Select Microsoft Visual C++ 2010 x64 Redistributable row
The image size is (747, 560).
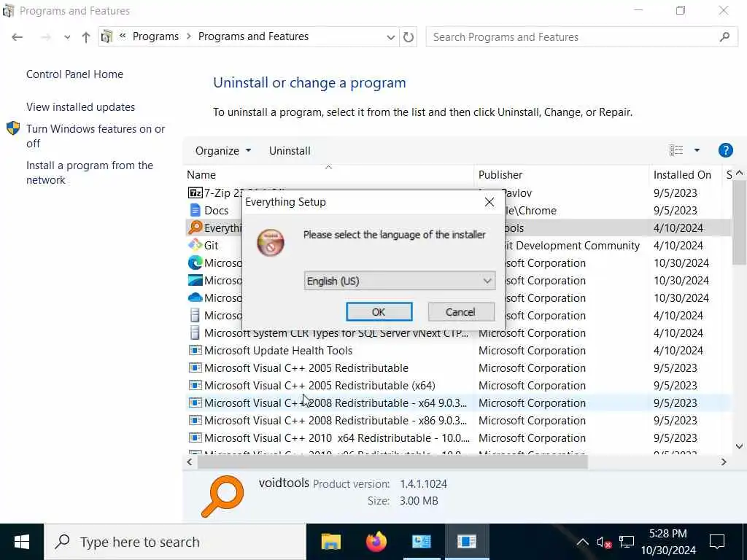pyautogui.click(x=457, y=438)
